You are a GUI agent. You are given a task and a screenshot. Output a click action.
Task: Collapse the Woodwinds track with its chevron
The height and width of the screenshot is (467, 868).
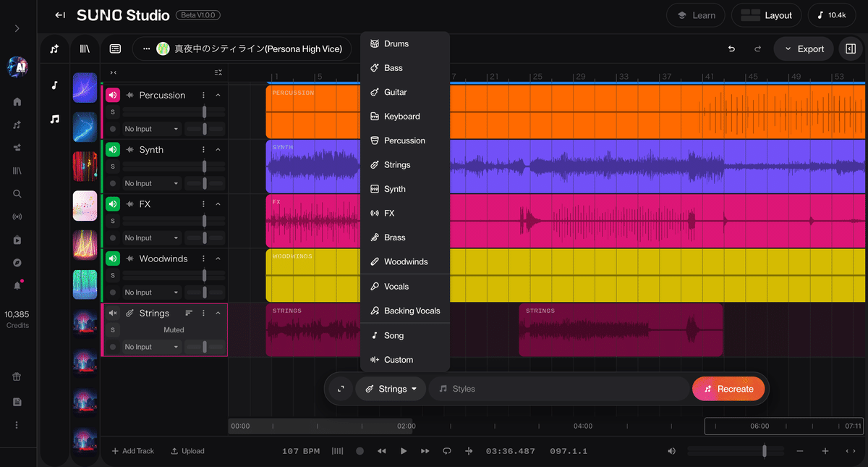point(217,258)
